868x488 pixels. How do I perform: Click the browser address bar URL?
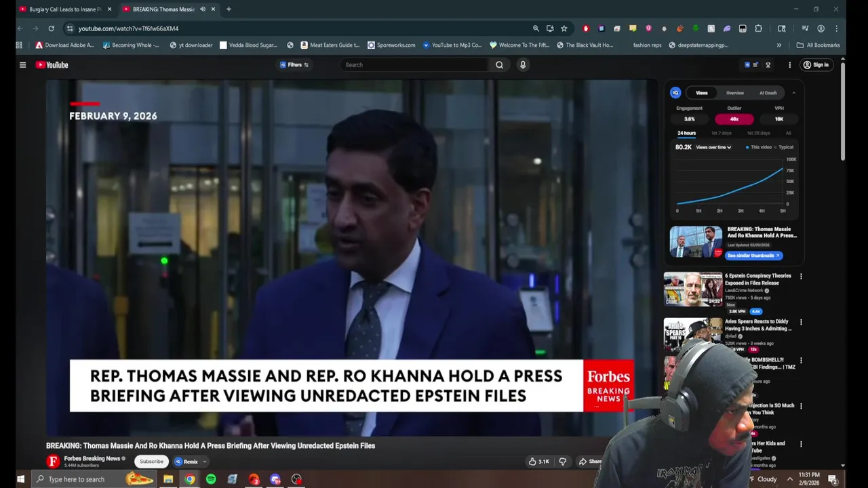coord(128,28)
